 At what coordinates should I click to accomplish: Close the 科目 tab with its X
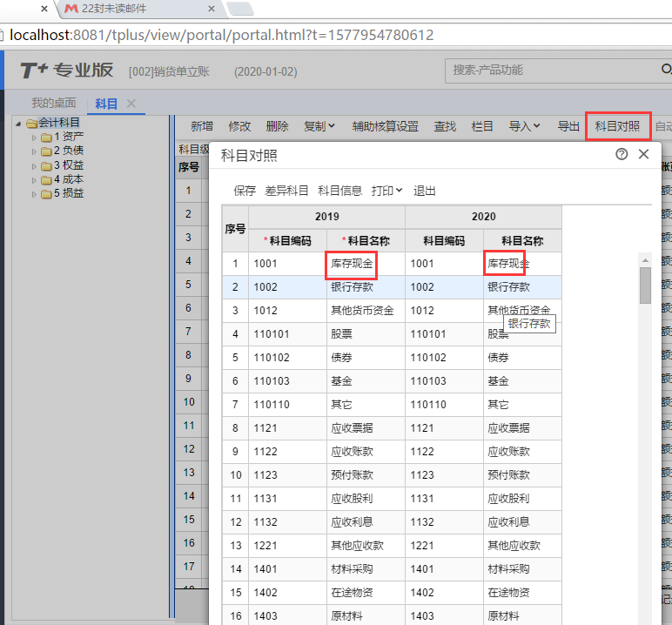[x=131, y=104]
